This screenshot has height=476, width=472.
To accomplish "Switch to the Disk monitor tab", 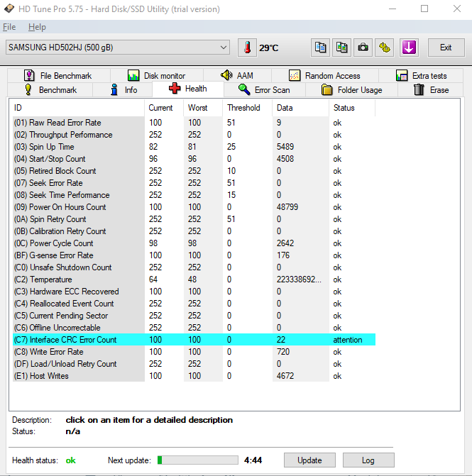I will [157, 75].
